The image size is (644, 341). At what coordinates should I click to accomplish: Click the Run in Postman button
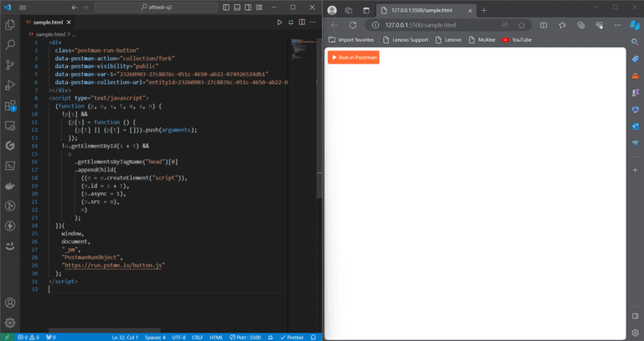[x=353, y=57]
